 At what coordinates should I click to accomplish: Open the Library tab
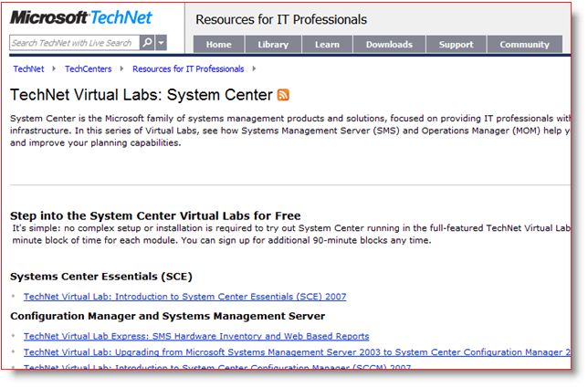[x=273, y=45]
